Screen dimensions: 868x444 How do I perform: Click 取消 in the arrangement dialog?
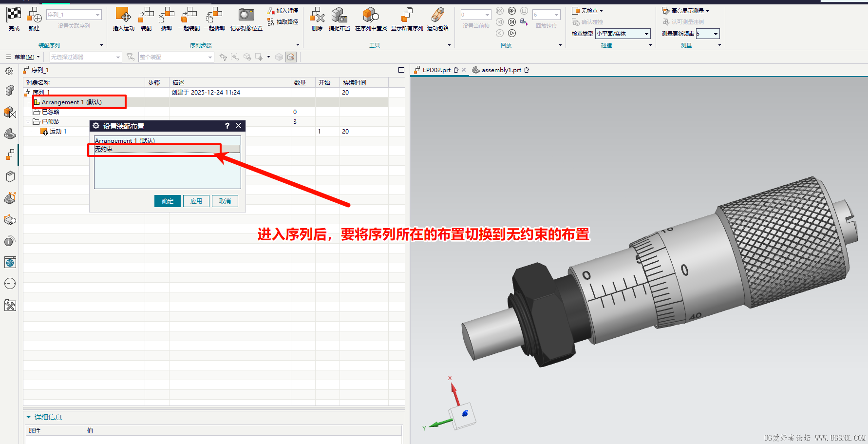tap(225, 201)
